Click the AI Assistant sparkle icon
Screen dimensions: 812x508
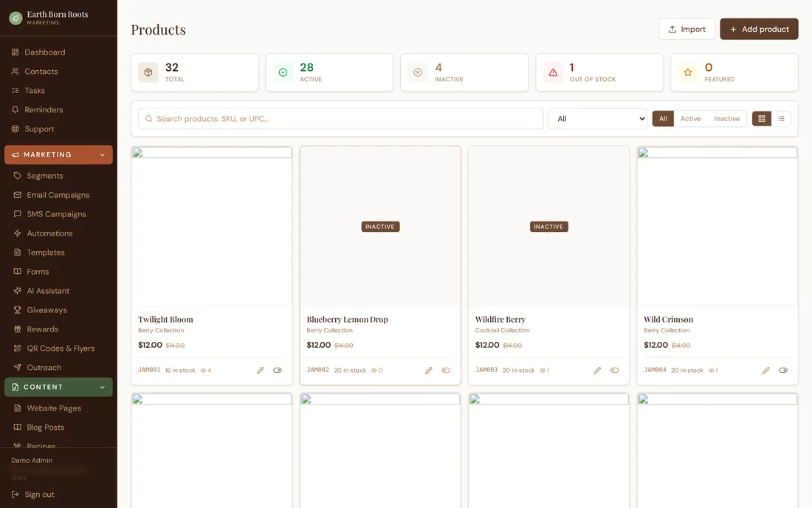click(18, 291)
